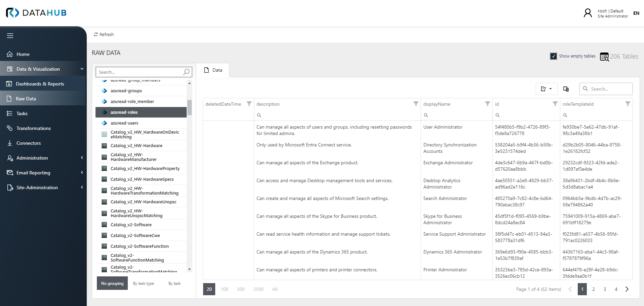Viewport: 644px width, 306px height.
Task: Open Connectors via its sidebar icon
Action: pyautogui.click(x=10, y=143)
